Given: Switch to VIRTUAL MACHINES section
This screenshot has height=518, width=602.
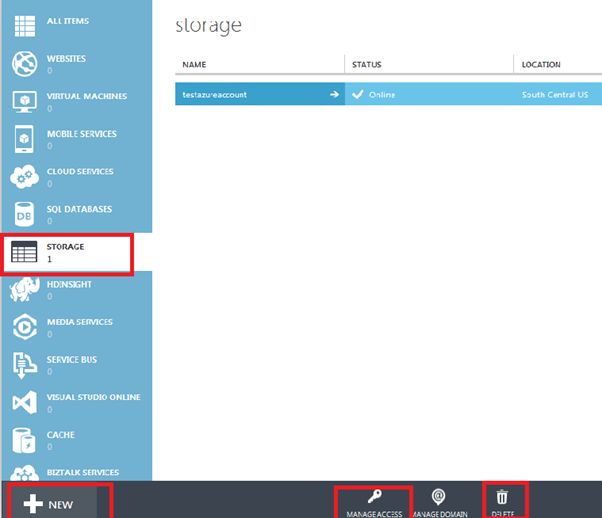Looking at the screenshot, I should (x=87, y=96).
